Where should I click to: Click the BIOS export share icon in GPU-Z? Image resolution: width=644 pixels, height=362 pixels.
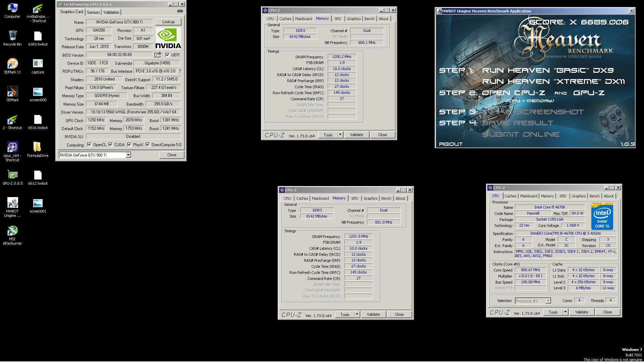point(158,54)
